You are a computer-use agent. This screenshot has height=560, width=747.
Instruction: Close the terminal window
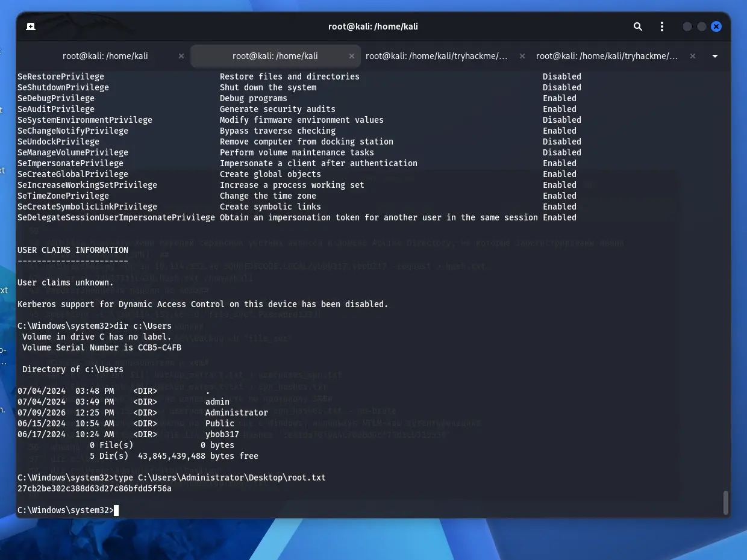(716, 26)
